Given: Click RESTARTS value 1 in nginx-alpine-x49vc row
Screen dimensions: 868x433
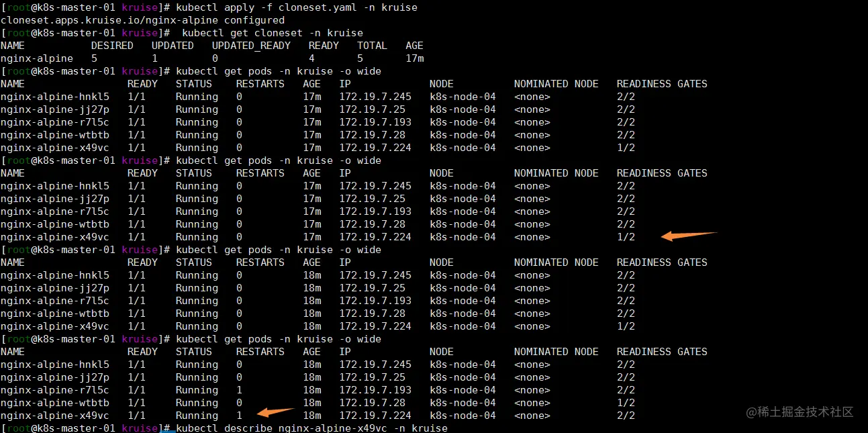Looking at the screenshot, I should click(x=240, y=416).
